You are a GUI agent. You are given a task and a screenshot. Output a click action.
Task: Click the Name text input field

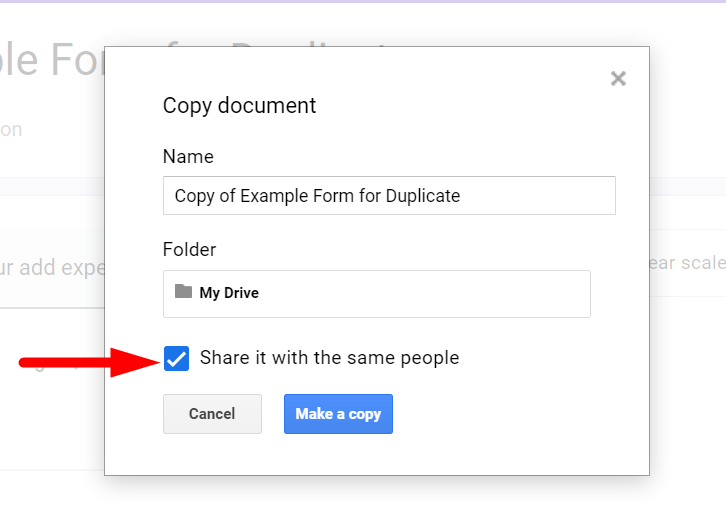click(389, 196)
